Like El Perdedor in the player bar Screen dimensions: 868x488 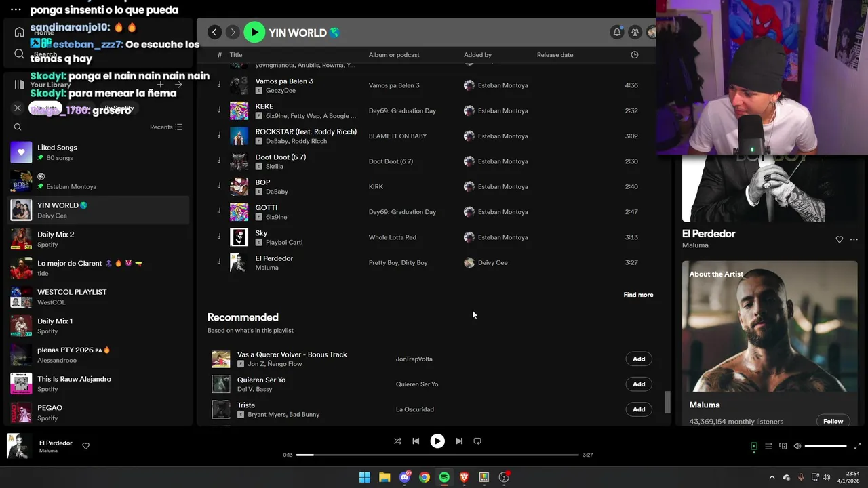point(85,446)
